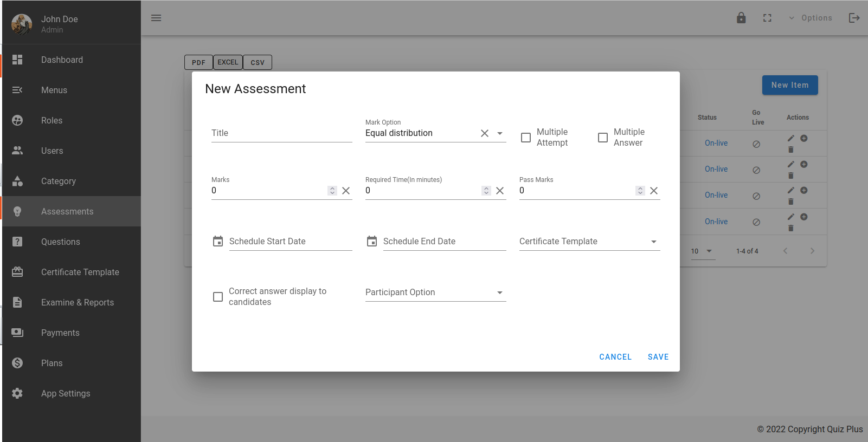The width and height of the screenshot is (868, 442).
Task: Open Category in the sidebar
Action: [x=72, y=181]
